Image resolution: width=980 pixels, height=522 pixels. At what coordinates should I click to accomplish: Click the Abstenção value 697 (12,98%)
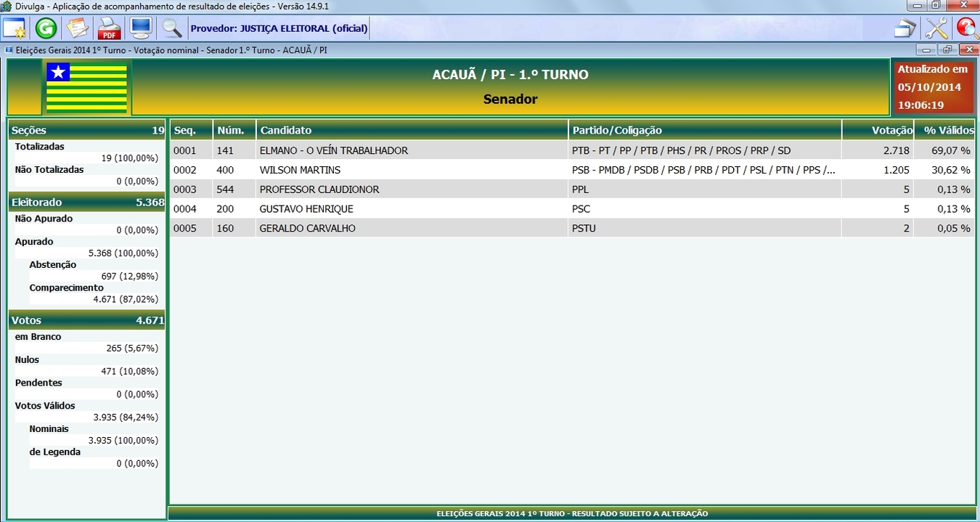point(129,276)
